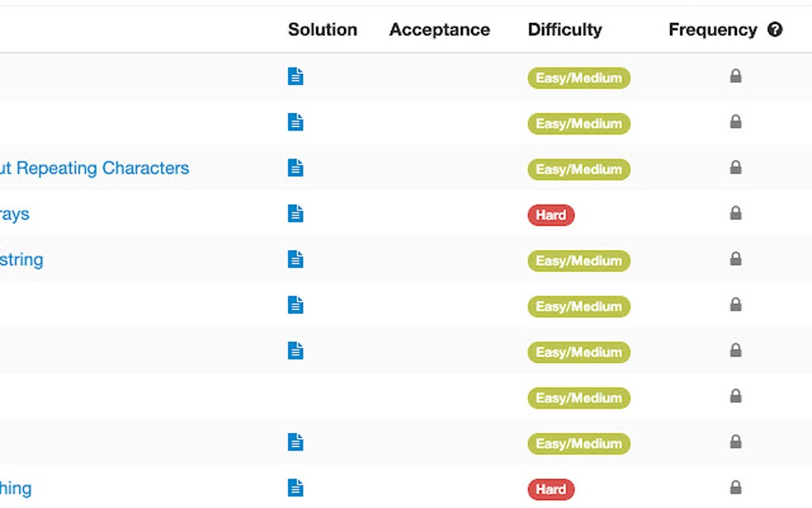Click the Hard badge in the last row

pos(551,489)
